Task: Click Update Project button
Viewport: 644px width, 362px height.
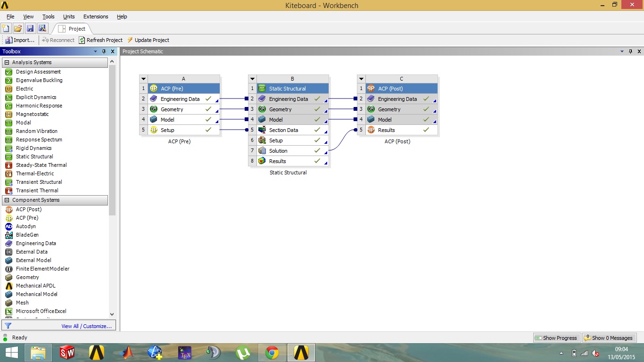Action: [148, 40]
